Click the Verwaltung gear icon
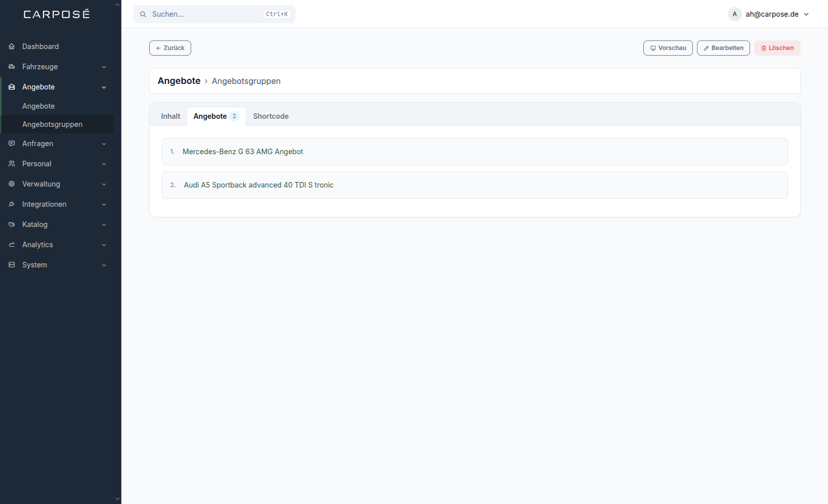Screen dimensions: 828x504 point(12,184)
